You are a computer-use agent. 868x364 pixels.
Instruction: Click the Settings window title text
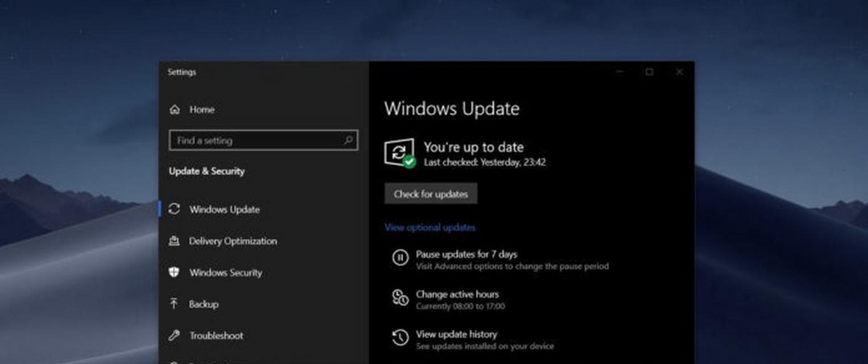pos(182,72)
